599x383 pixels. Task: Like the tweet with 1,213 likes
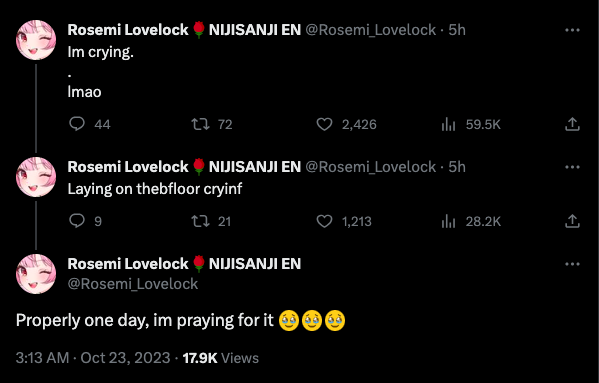344,221
